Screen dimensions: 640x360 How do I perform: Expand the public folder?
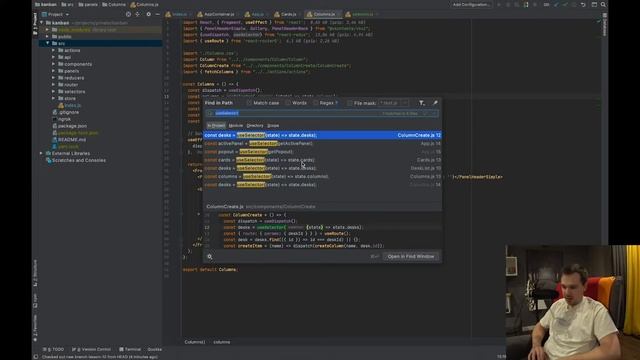coord(47,36)
